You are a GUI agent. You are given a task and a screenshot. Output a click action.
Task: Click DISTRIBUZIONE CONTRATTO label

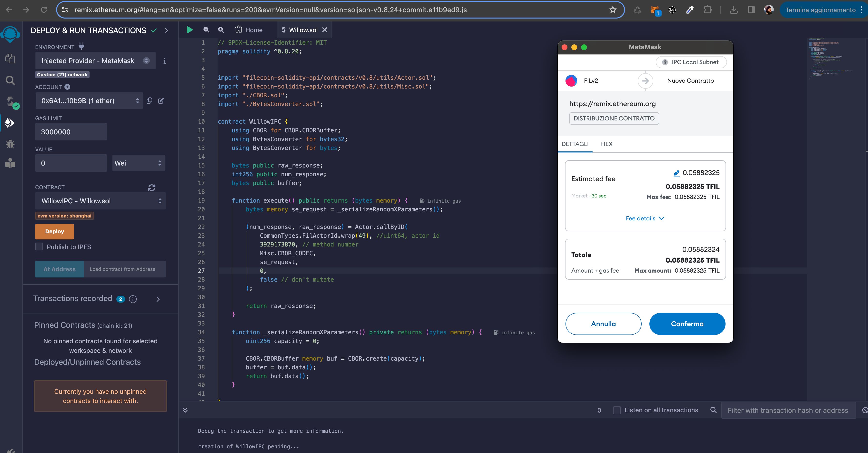(x=614, y=118)
